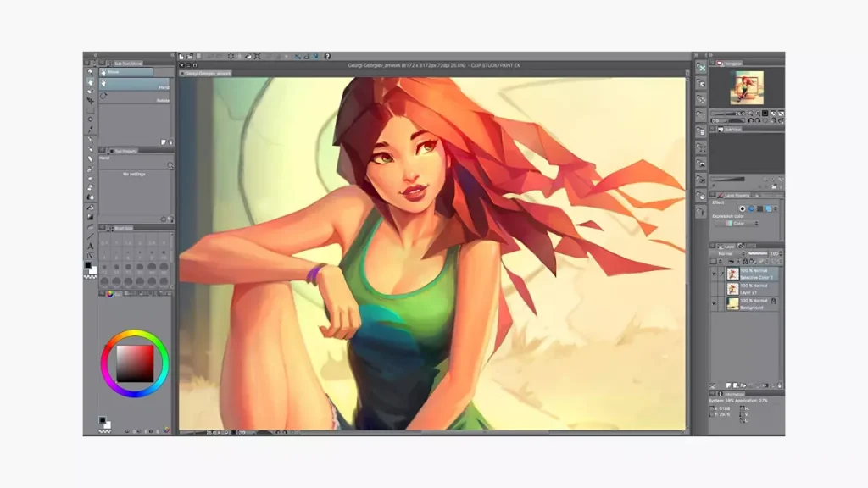Switch to the Georgi-Georgiev_artwork canvas tab
868x488 pixels.
pos(205,73)
